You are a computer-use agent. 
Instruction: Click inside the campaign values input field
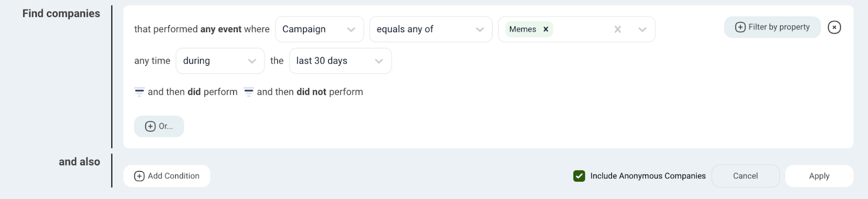[x=580, y=29]
